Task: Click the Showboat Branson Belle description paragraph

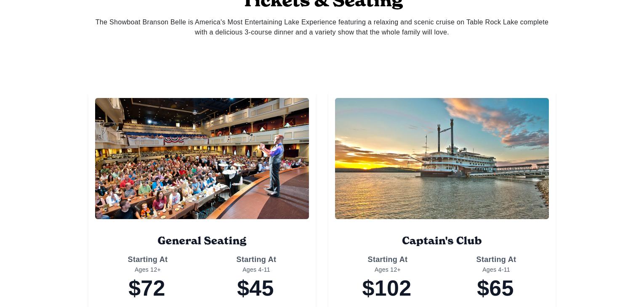Action: tap(322, 27)
